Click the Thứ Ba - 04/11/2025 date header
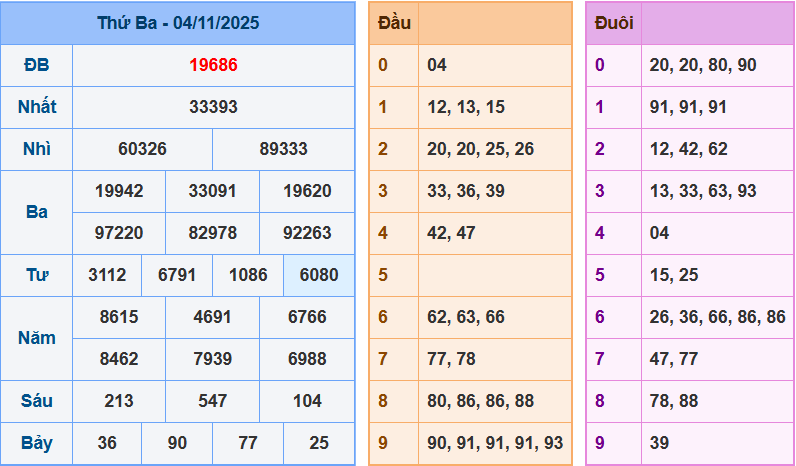This screenshot has width=796, height=466. (178, 23)
